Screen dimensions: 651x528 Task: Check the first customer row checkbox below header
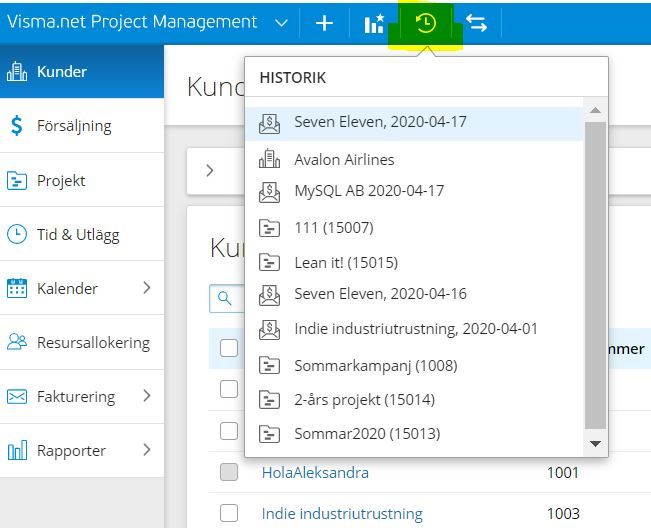pyautogui.click(x=229, y=389)
